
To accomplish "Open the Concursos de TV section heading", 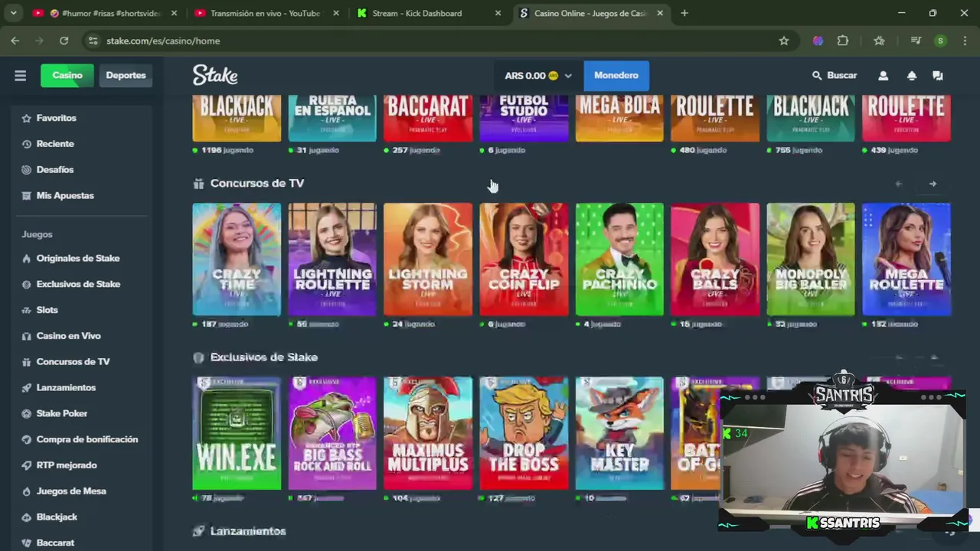I will pos(257,184).
